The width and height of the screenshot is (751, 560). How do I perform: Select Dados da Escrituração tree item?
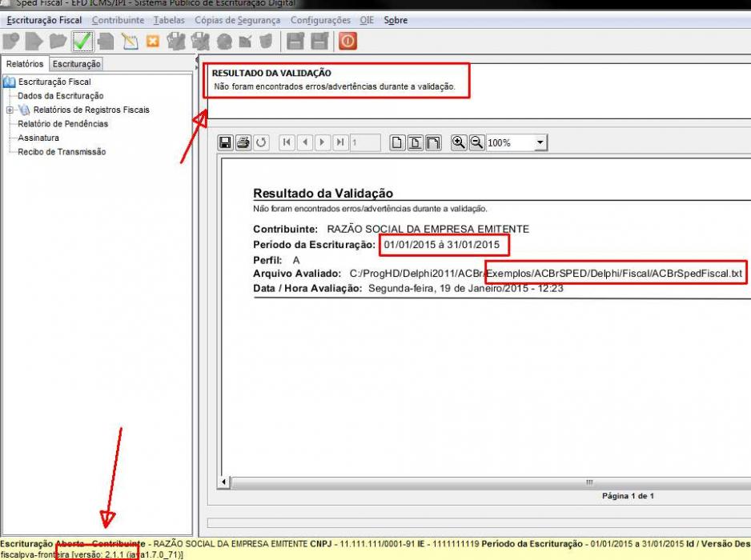coord(60,96)
